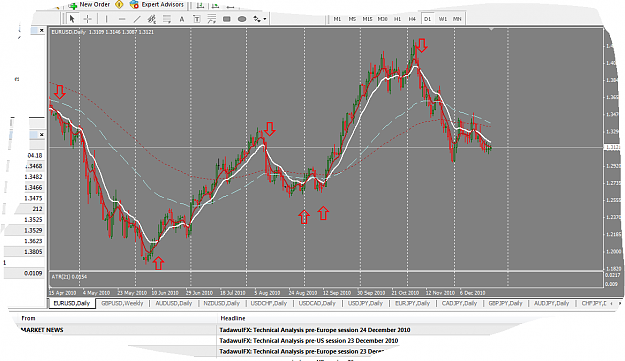Open the AUDUSD,Daily chart tab
Image resolution: width=625 pixels, height=361 pixels.
pyautogui.click(x=174, y=303)
